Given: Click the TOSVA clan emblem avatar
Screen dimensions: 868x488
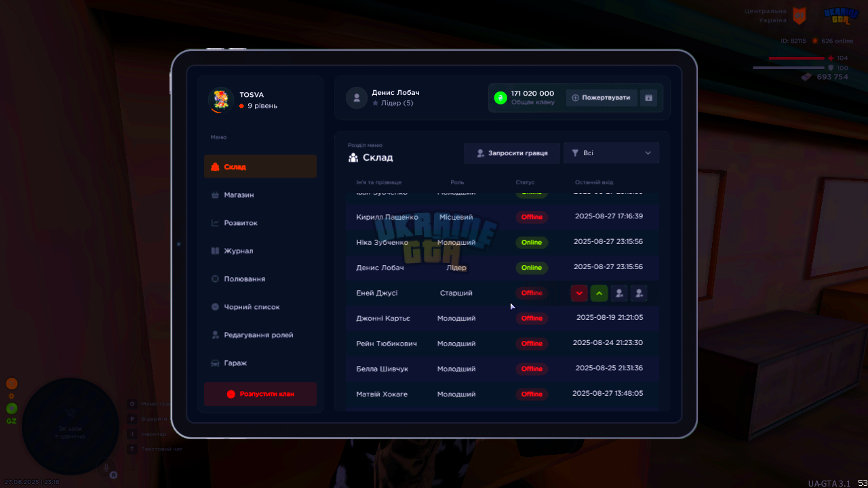Looking at the screenshot, I should click(220, 100).
